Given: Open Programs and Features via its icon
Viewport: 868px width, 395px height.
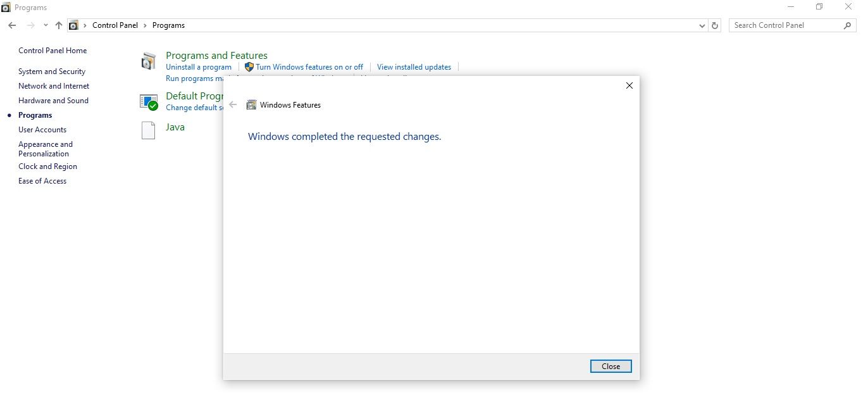Looking at the screenshot, I should [149, 61].
